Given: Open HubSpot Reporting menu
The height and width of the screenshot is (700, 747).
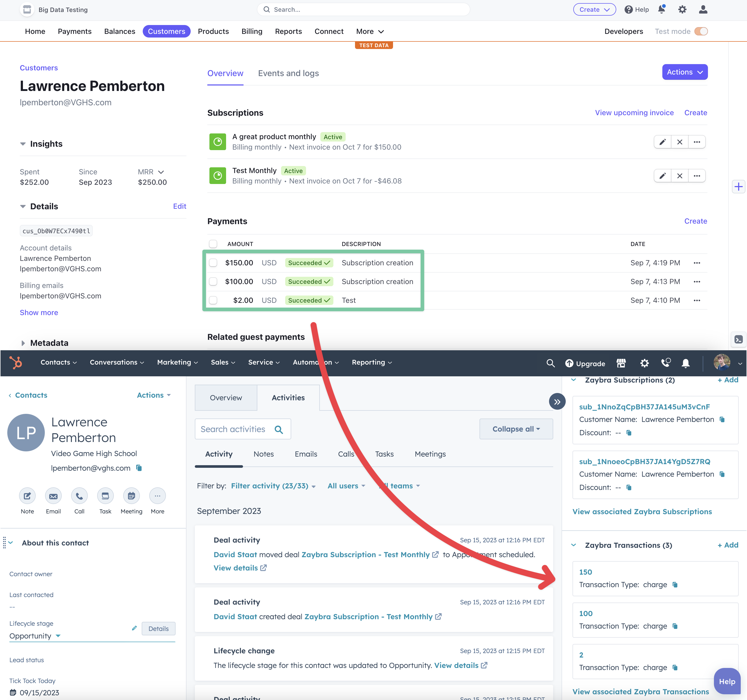Looking at the screenshot, I should 372,363.
